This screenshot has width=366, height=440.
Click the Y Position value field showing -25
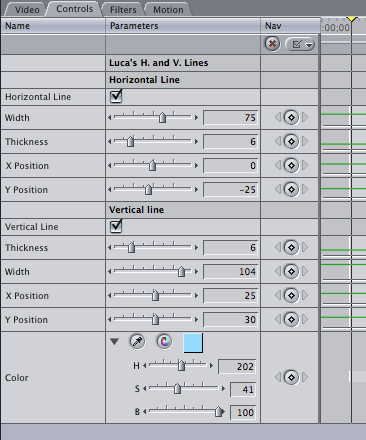pos(231,190)
